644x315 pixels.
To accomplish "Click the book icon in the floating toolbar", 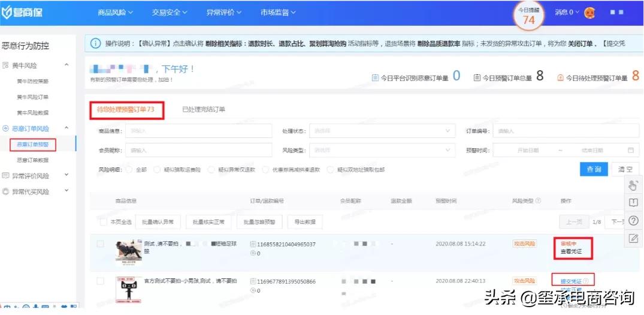I will [x=633, y=203].
